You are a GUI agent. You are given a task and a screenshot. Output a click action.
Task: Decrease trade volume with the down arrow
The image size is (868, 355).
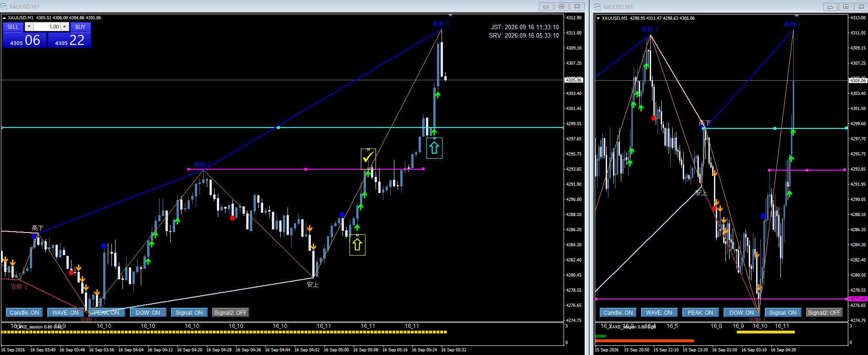click(x=29, y=27)
